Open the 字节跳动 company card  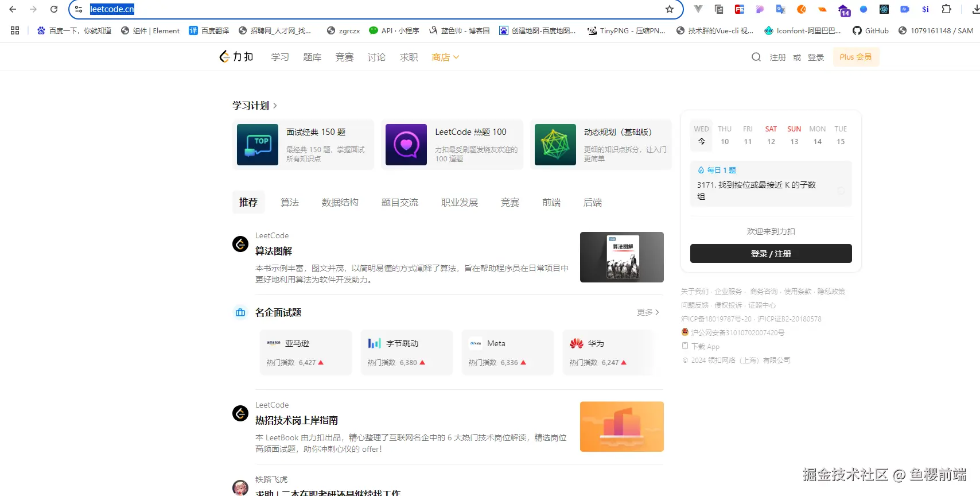tap(407, 352)
